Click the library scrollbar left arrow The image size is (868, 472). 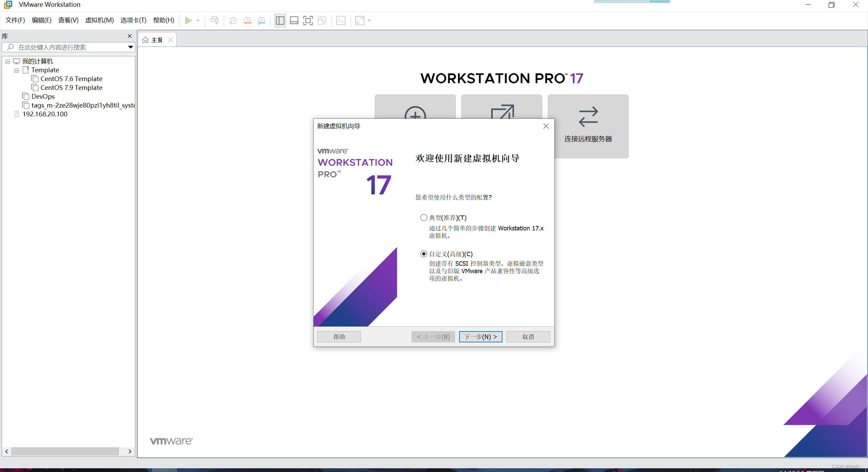[x=7, y=451]
